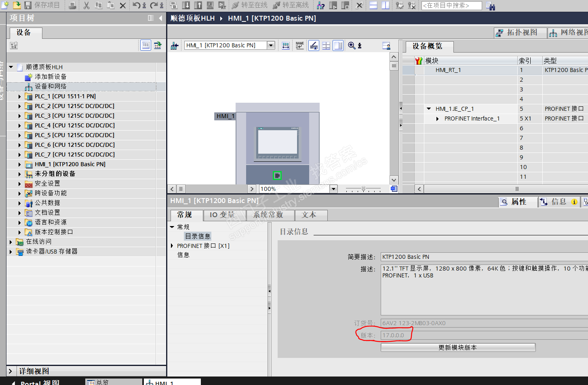Screen dimensions: 588x385
Task: Adjust the zoom slider in device view
Action: [363, 189]
